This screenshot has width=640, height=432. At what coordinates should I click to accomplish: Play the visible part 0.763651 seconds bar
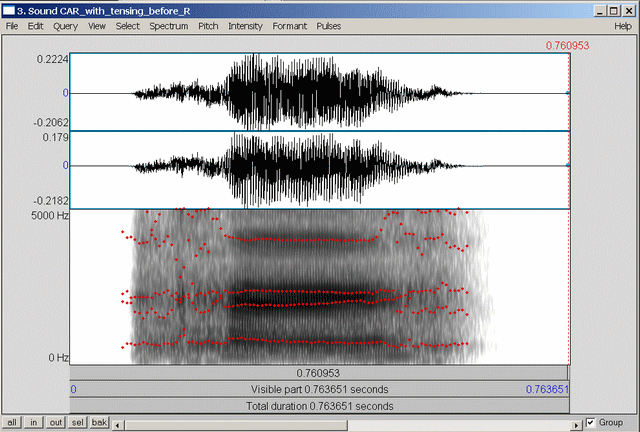tap(320, 389)
